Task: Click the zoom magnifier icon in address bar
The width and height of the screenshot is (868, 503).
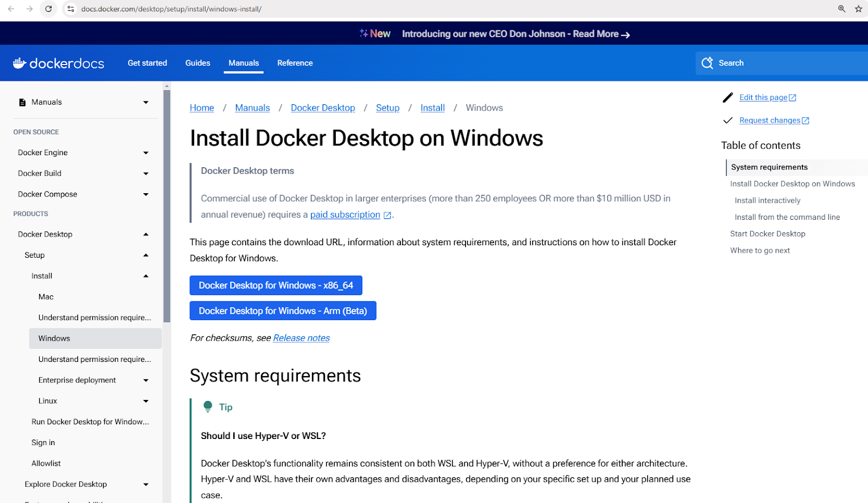Action: 841,9
